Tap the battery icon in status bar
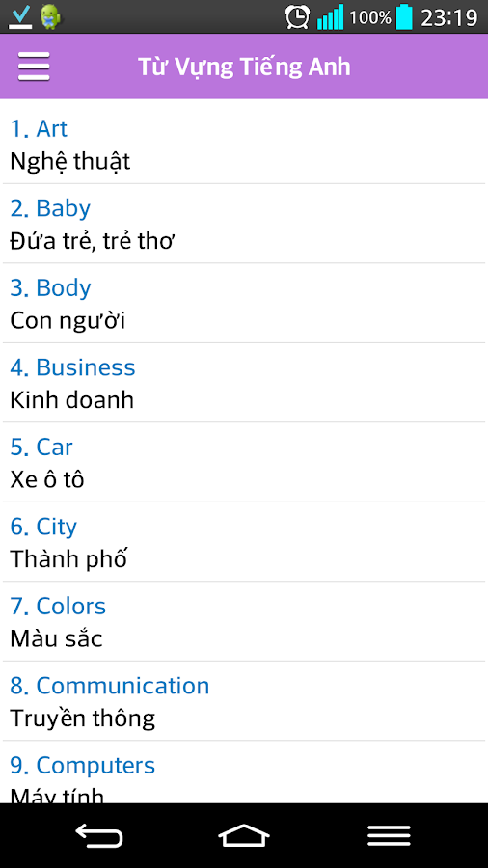The height and width of the screenshot is (868, 488). [404, 16]
